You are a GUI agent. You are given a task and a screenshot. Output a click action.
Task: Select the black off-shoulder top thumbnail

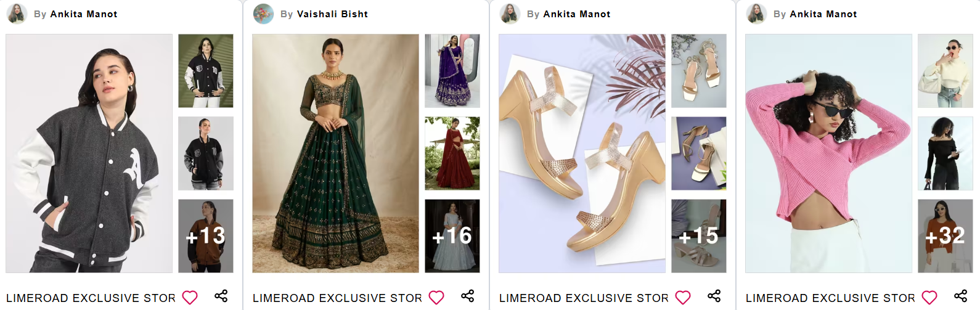pyautogui.click(x=945, y=153)
